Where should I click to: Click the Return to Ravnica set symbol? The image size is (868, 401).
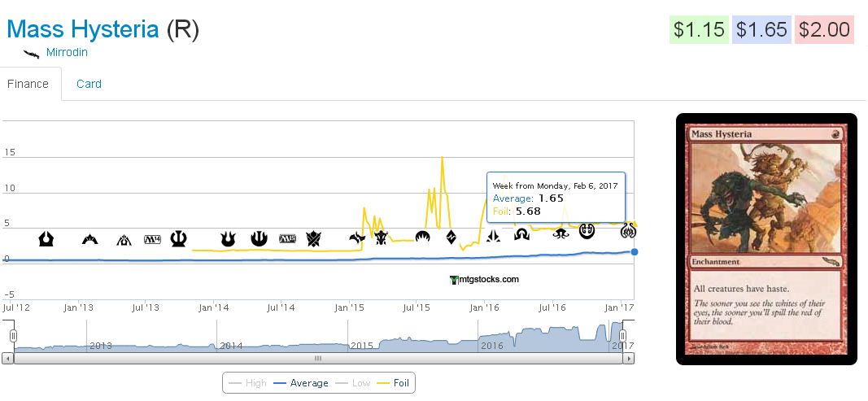pos(46,238)
